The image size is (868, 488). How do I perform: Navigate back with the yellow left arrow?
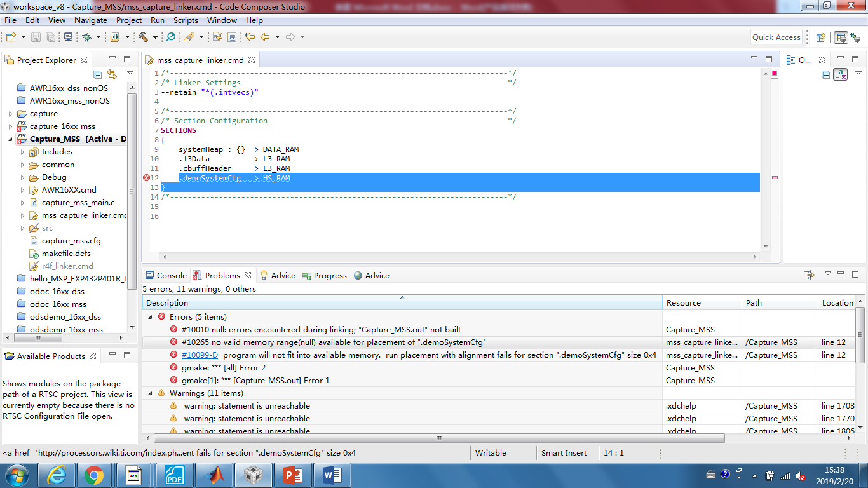click(265, 37)
